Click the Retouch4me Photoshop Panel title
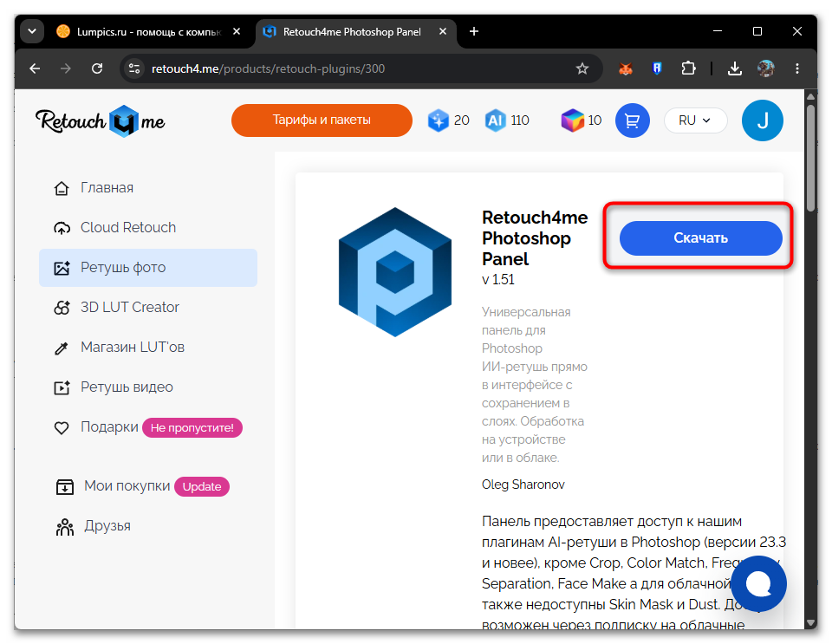The image size is (832, 644). pyautogui.click(x=535, y=238)
